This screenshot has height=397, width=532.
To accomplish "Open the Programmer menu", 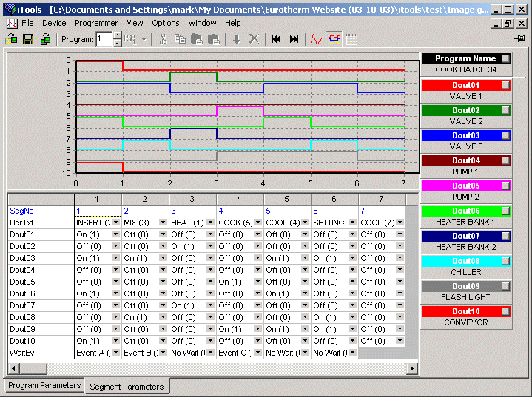I will click(x=96, y=23).
